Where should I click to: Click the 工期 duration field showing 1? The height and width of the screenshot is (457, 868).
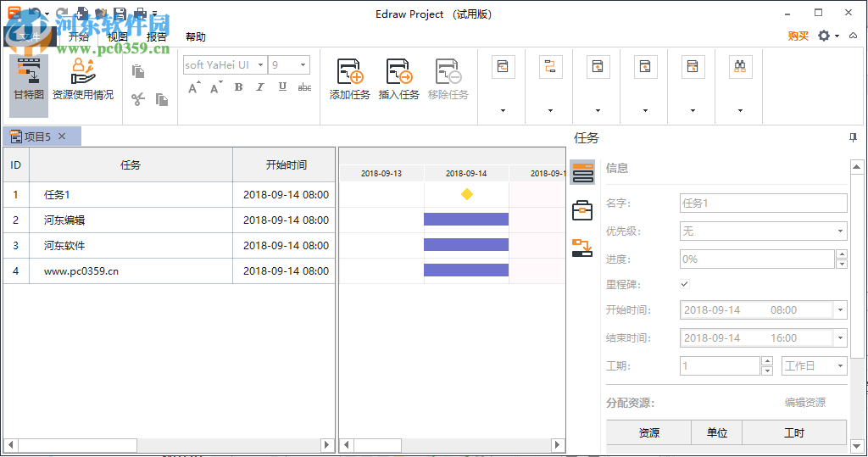click(x=720, y=365)
